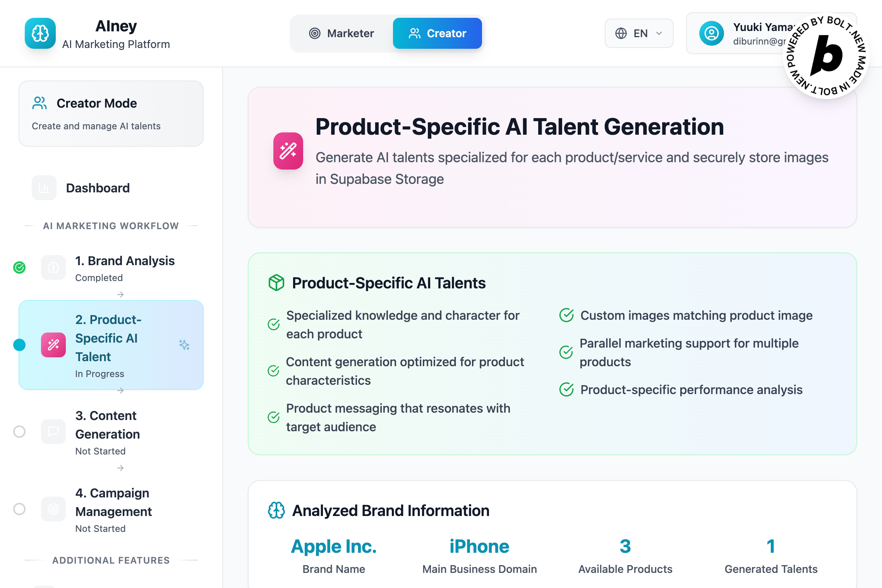
Task: Click the Brand Analysis completed green status indicator
Action: (x=19, y=267)
